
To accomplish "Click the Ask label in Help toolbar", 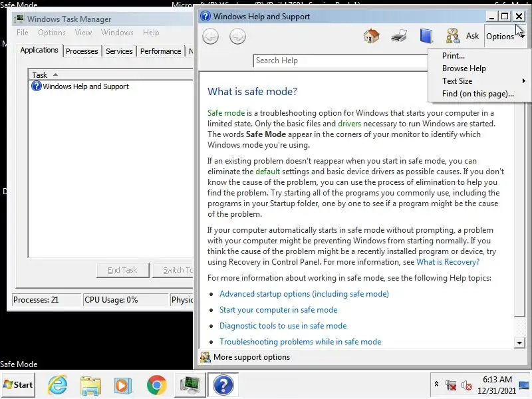I will [x=472, y=36].
